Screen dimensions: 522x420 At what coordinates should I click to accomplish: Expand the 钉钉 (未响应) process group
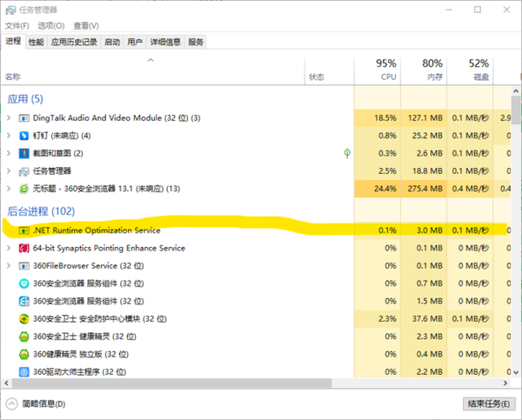9,136
